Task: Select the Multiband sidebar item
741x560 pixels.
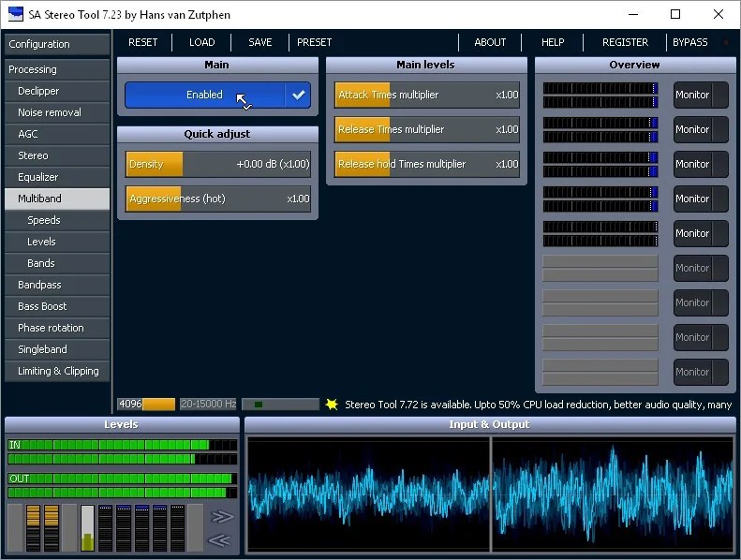Action: [x=57, y=199]
